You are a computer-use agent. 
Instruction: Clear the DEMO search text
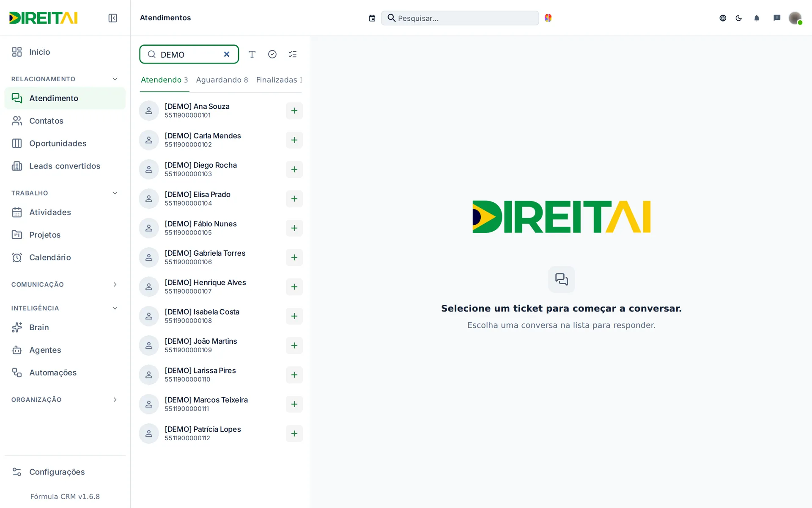(227, 54)
